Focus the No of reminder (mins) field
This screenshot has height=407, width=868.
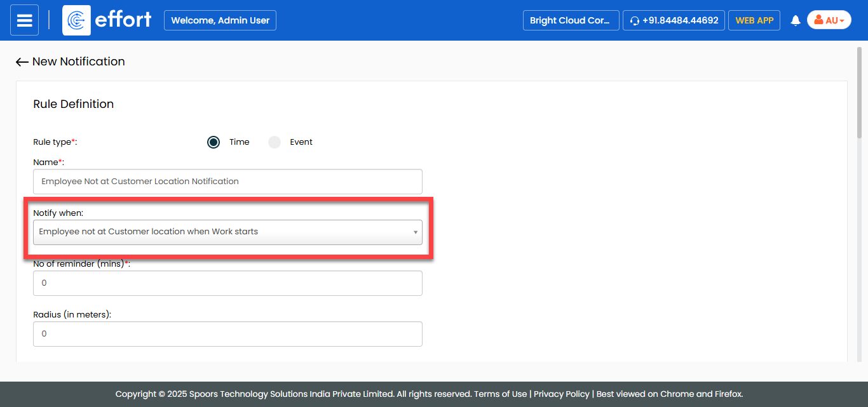[227, 283]
